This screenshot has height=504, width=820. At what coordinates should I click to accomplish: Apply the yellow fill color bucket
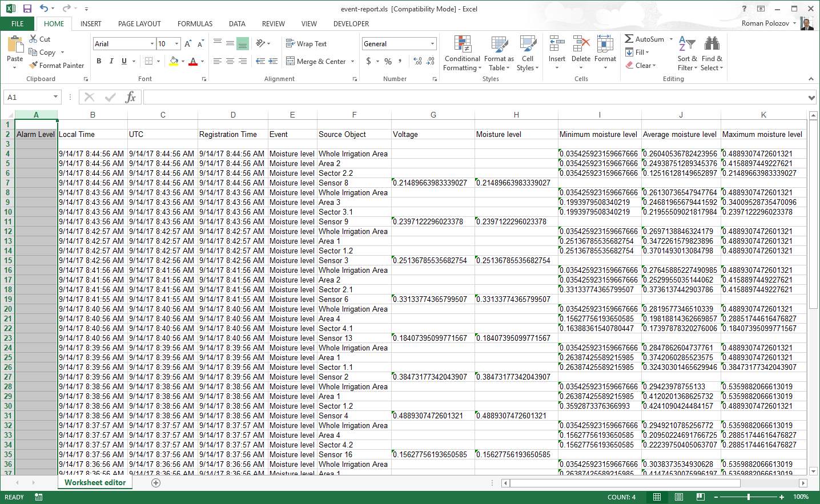174,61
